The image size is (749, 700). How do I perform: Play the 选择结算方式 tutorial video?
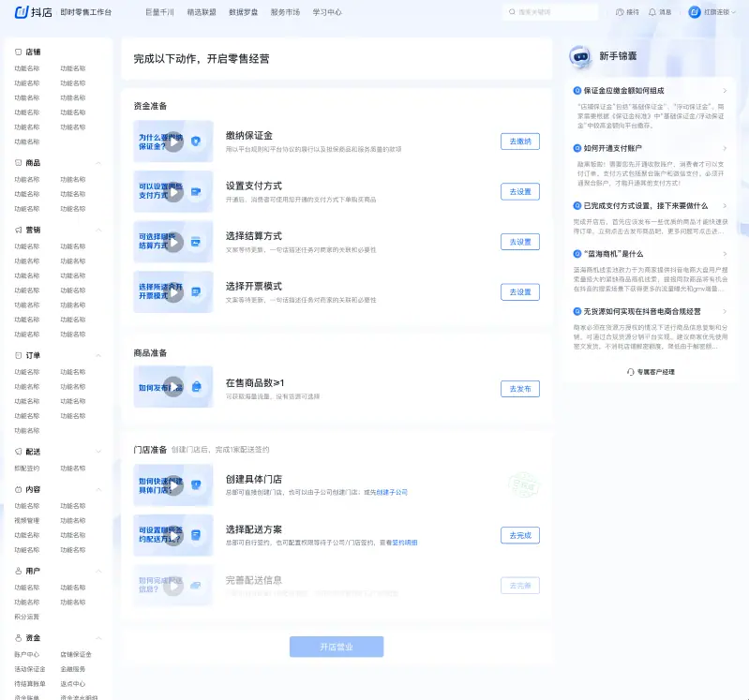point(173,242)
